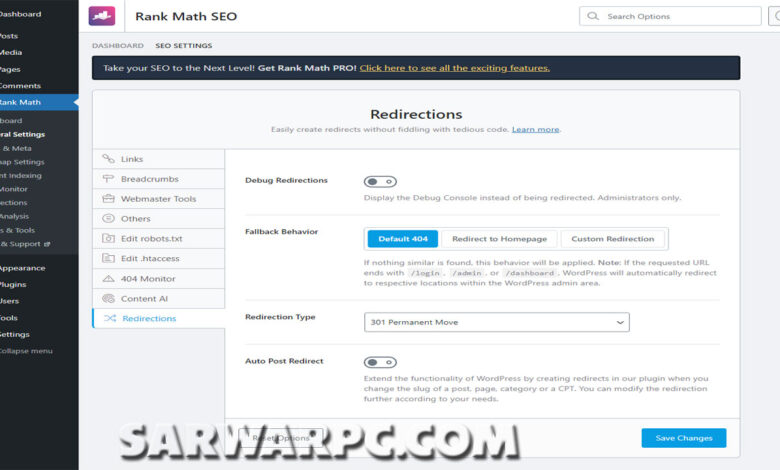780x470 pixels.
Task: Open the Media admin menu
Action: tap(39, 52)
